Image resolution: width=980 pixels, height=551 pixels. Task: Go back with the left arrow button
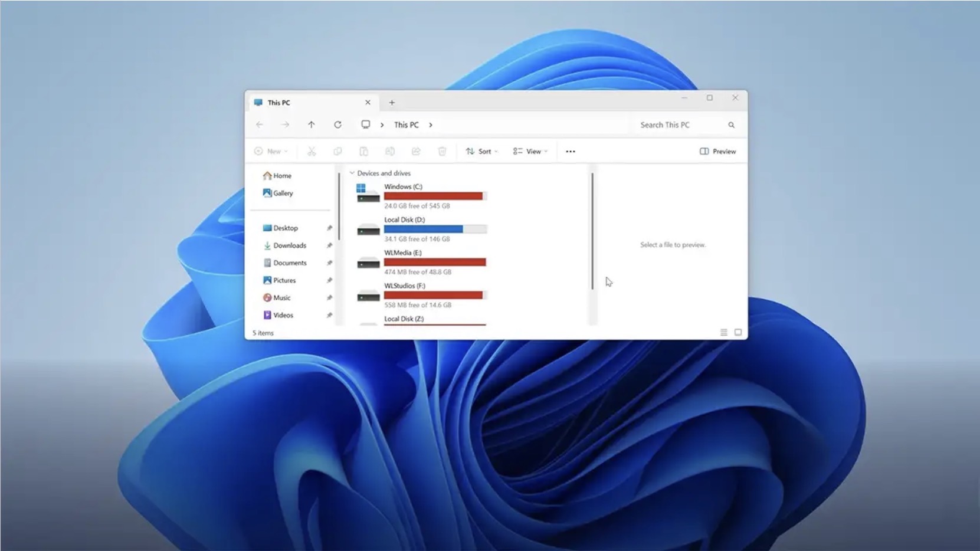click(260, 124)
